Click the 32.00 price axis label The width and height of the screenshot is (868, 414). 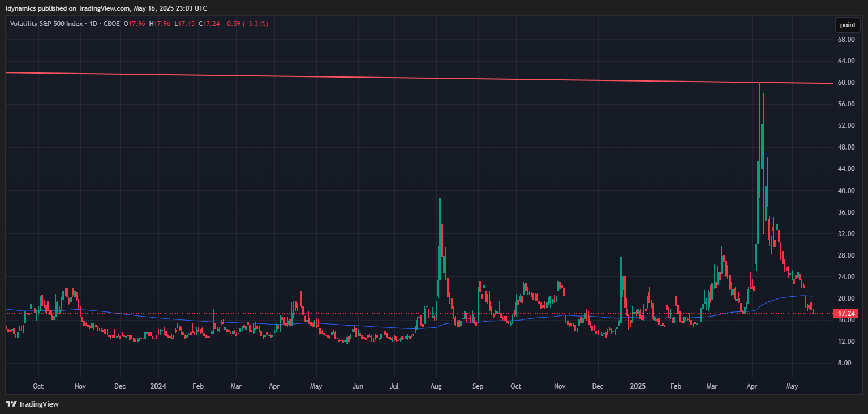846,234
